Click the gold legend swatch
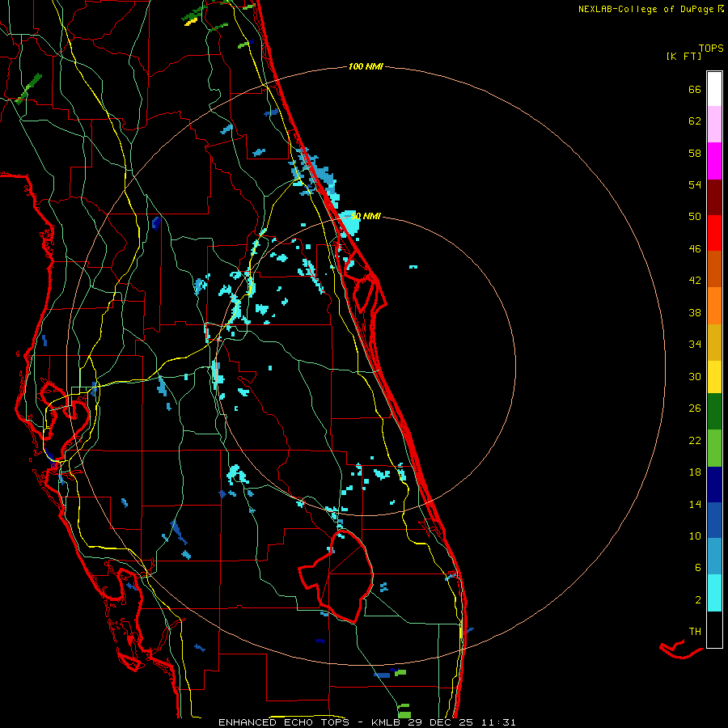 [714, 343]
